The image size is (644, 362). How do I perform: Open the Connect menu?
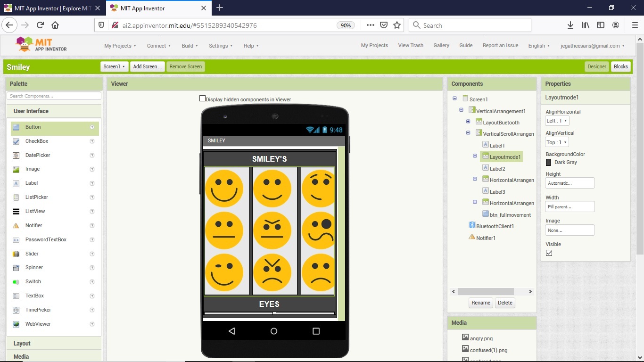[159, 46]
